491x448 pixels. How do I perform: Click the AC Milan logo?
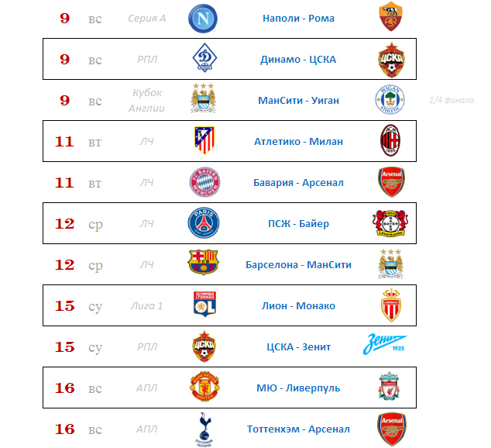(x=390, y=141)
